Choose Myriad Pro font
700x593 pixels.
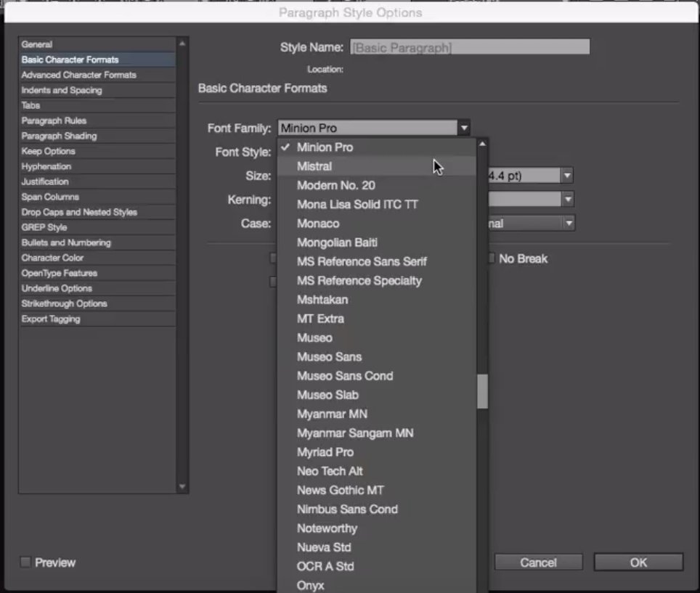[x=377, y=452]
